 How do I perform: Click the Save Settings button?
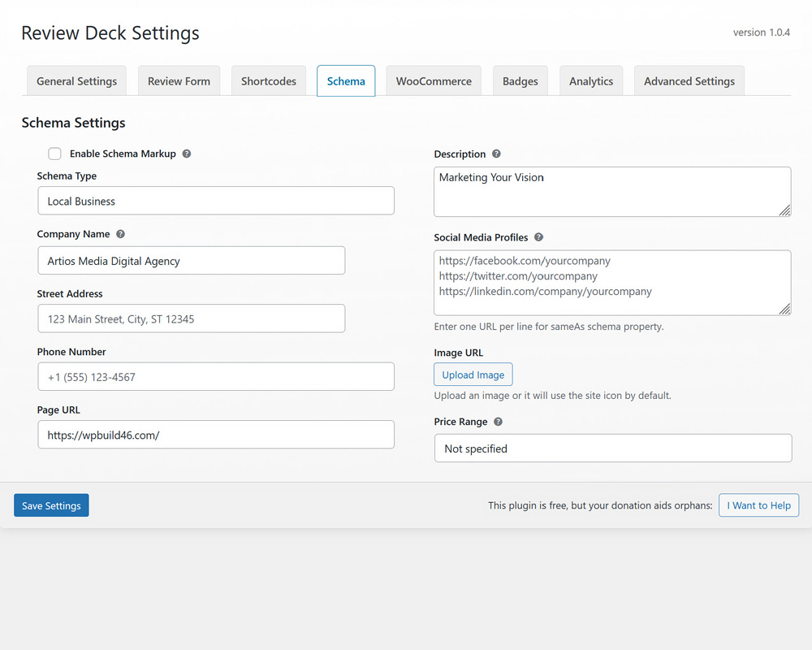(x=51, y=505)
